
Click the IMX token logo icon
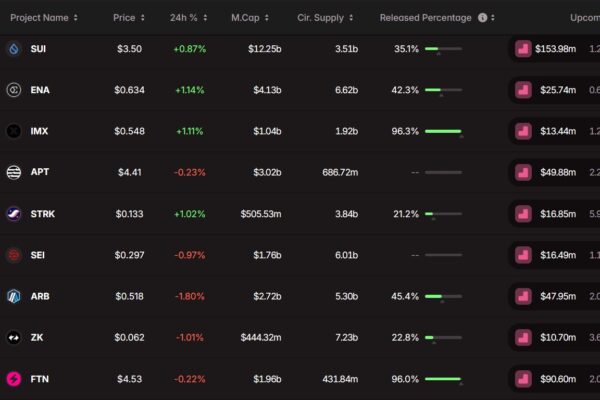pos(14,131)
